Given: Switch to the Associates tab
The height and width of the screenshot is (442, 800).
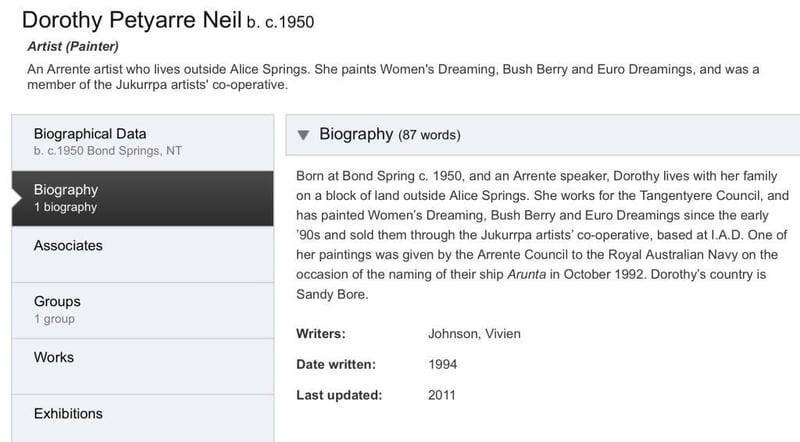Looking at the screenshot, I should [68, 246].
